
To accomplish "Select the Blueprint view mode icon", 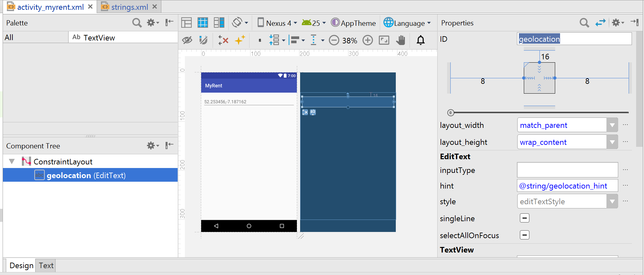I will [x=203, y=23].
